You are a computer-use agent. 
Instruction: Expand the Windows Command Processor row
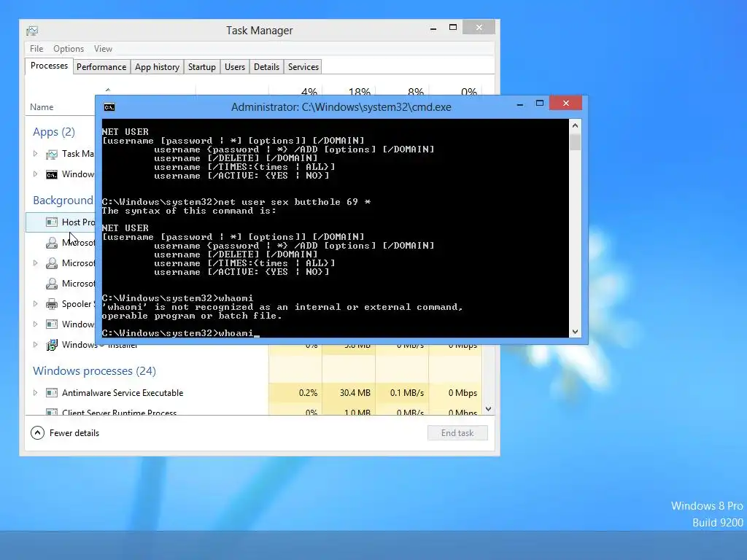(x=35, y=174)
